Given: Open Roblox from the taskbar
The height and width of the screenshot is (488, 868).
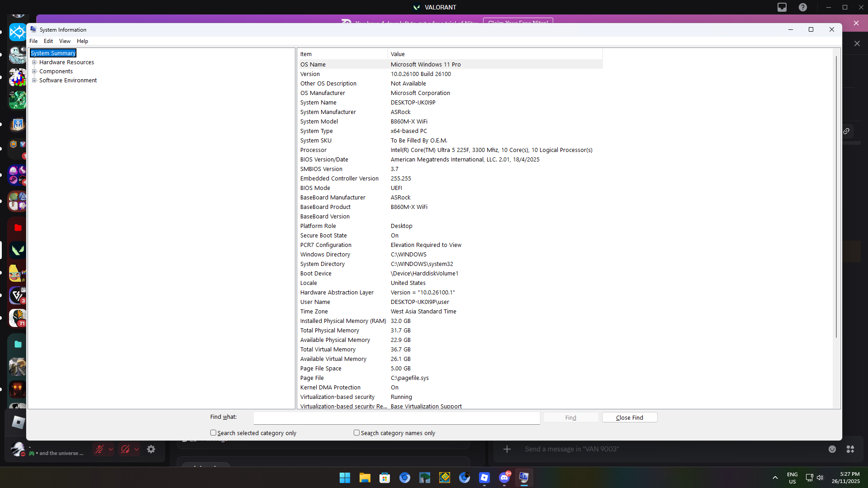Looking at the screenshot, I should 484,478.
